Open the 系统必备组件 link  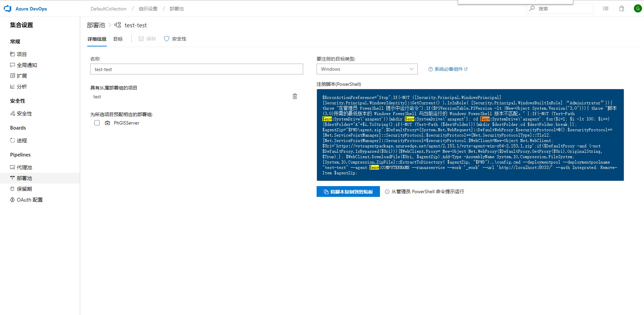click(x=448, y=69)
